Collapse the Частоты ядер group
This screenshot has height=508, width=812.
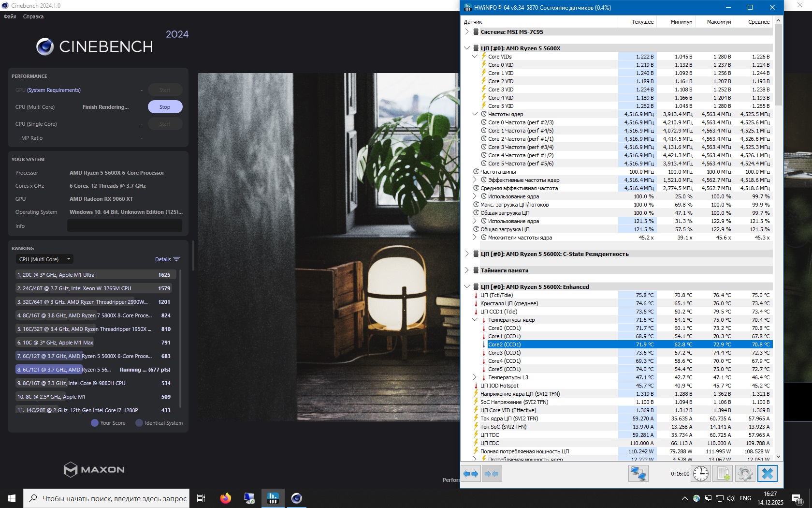475,114
